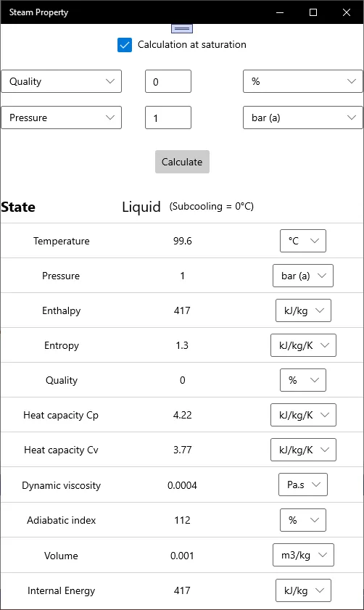Screen dimensions: 364x610
Task: Open the input Pressure property dropdown
Action: 62,118
